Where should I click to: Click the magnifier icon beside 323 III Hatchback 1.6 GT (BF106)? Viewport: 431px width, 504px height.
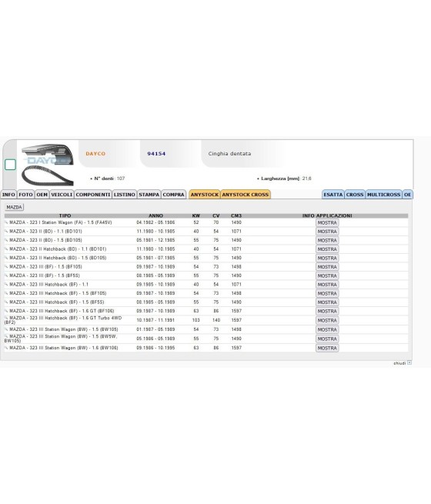pos(6,311)
